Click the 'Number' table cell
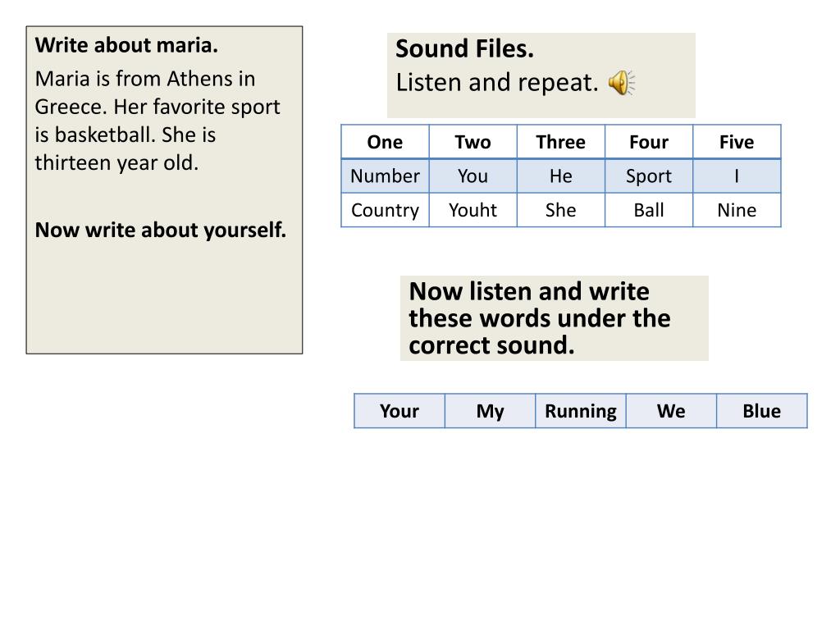Image resolution: width=840 pixels, height=630 pixels. [386, 176]
